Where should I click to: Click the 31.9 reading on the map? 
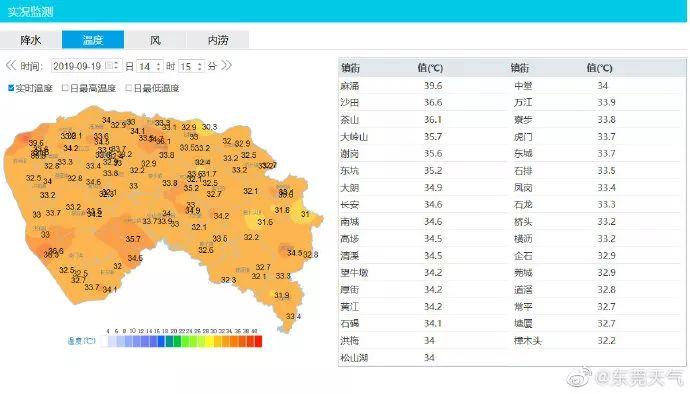pos(282,295)
